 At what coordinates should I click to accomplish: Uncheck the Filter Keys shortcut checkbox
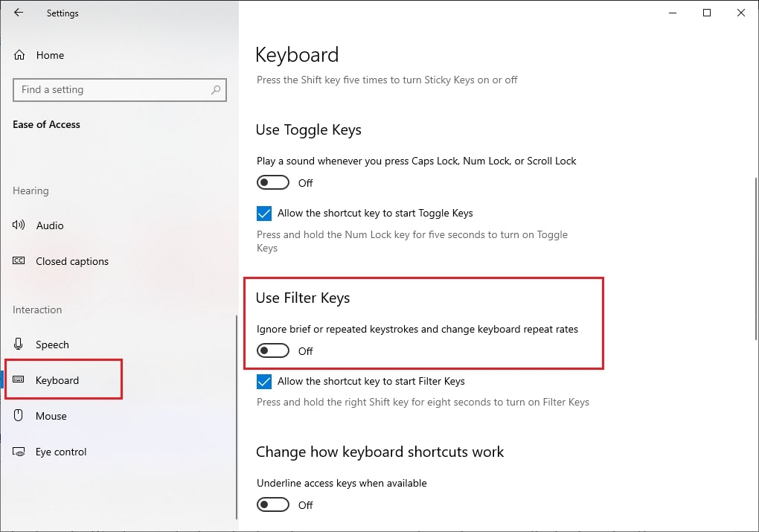click(x=264, y=381)
